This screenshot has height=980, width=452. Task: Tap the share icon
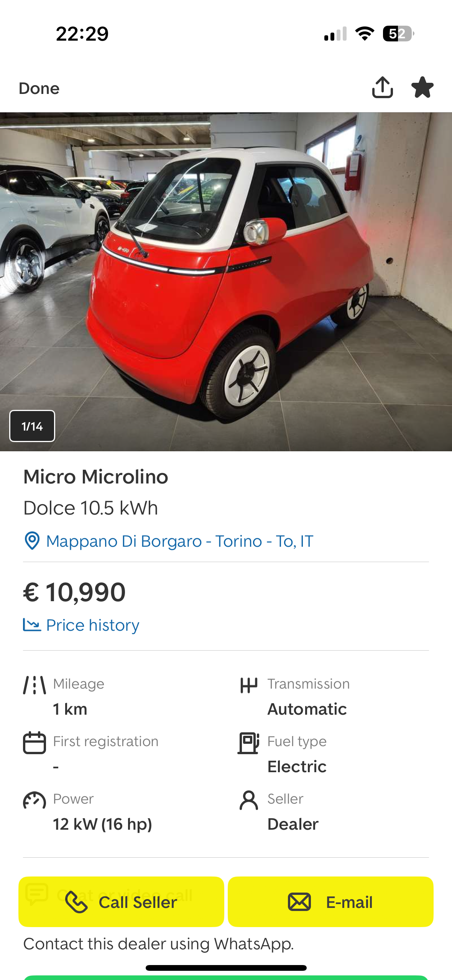382,87
